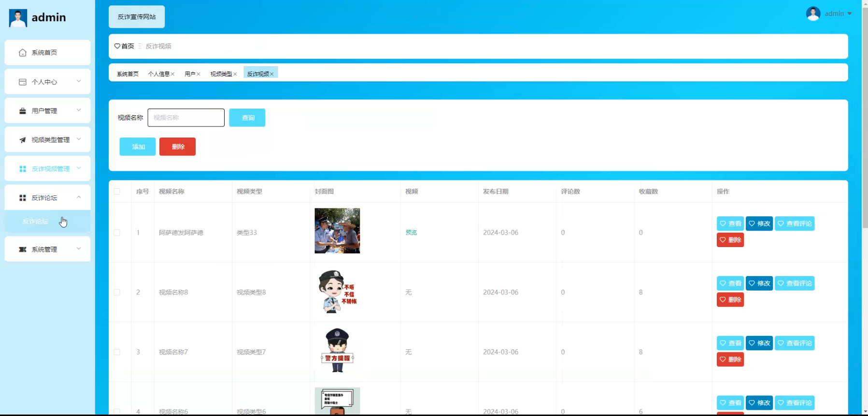Click 修改 for 视频名称8
This screenshot has height=416, width=868.
click(759, 283)
